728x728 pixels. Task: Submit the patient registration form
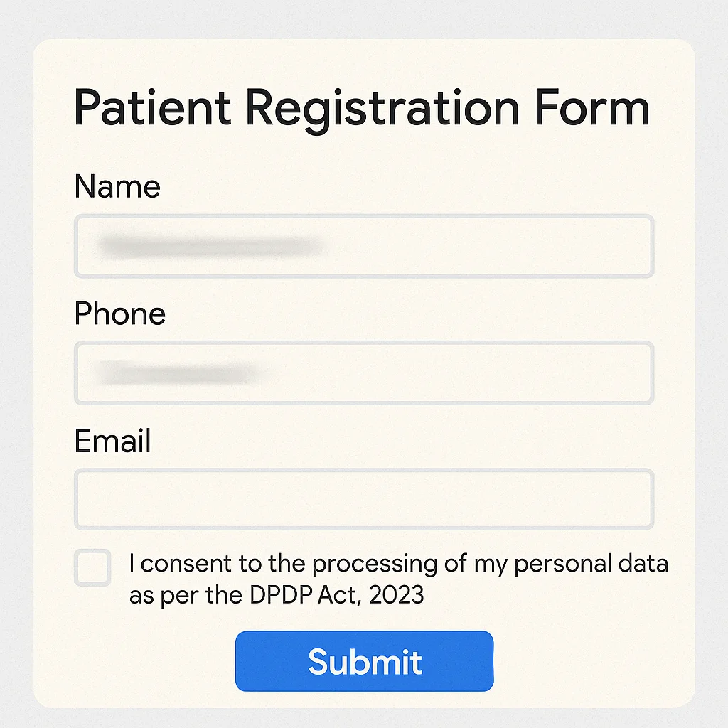(x=364, y=660)
